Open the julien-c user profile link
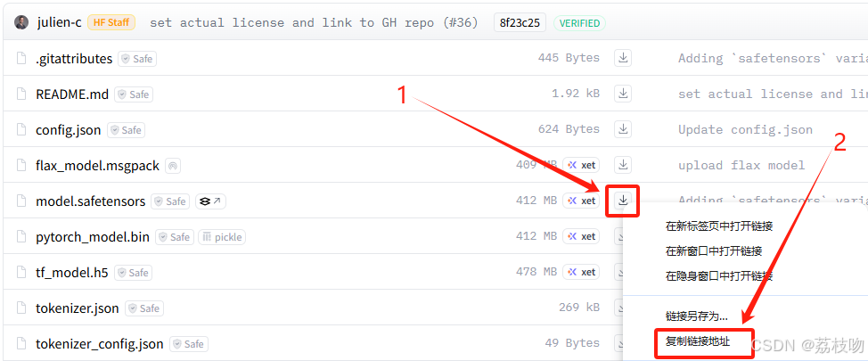868x361 pixels. (59, 22)
